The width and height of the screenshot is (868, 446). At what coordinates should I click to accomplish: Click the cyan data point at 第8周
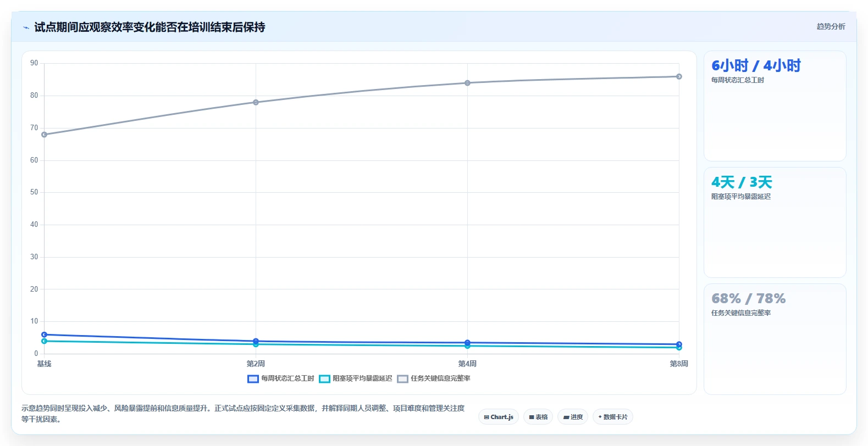click(x=679, y=348)
